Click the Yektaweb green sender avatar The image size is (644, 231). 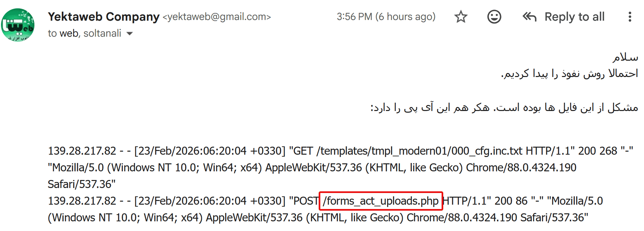click(x=18, y=25)
